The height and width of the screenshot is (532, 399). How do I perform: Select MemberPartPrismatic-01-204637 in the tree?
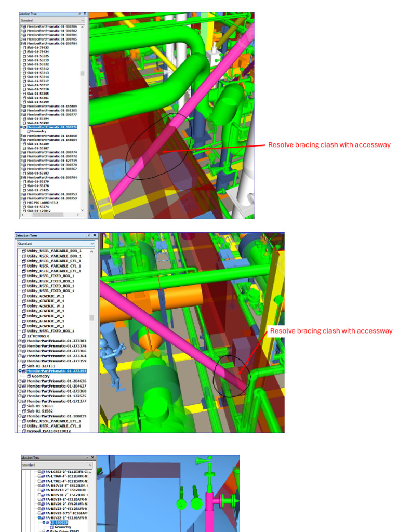tap(57, 386)
